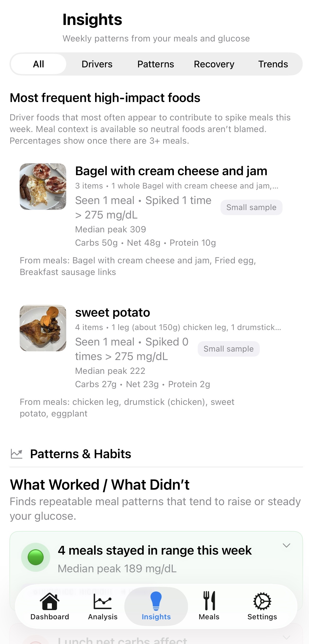
Task: Open the Analysis chart icon
Action: pyautogui.click(x=103, y=602)
